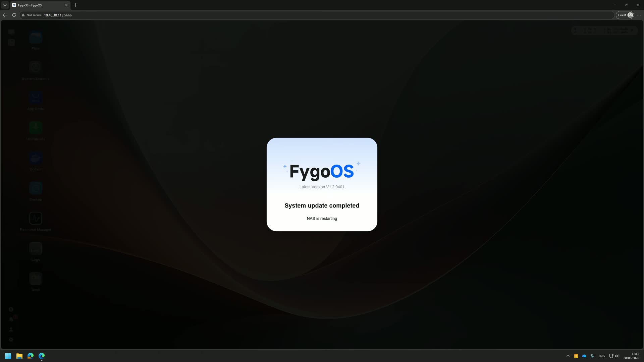Open browser Settings and more menu
Image resolution: width=644 pixels, height=362 pixels.
[x=639, y=15]
